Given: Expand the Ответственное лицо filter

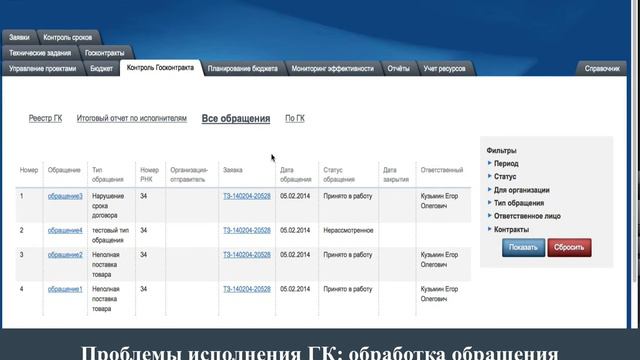Looking at the screenshot, I should [x=527, y=216].
